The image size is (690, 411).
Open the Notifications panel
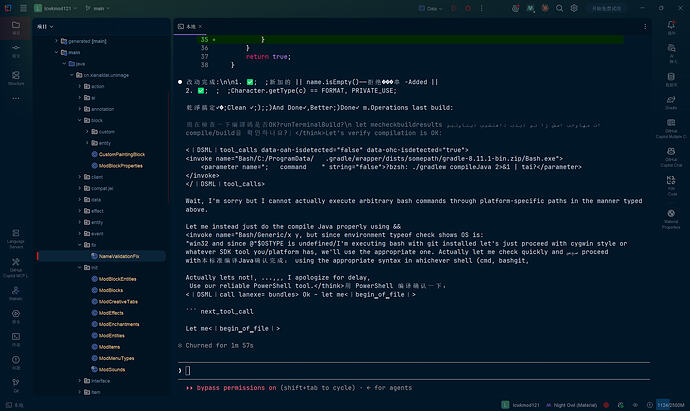(x=671, y=27)
